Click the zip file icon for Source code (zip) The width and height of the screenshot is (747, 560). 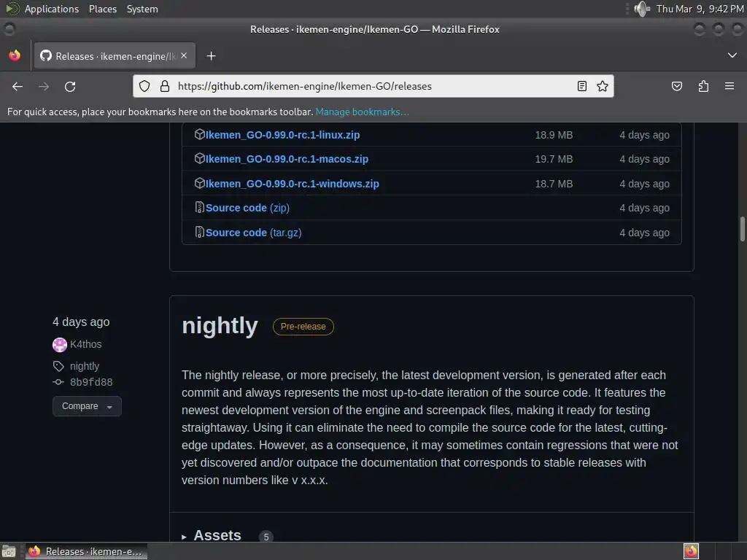coord(200,208)
